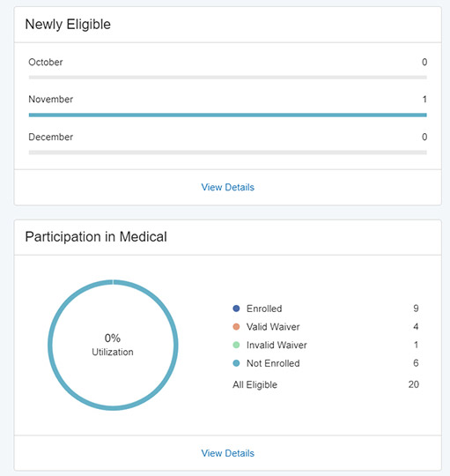Select the Enrolled legend label
The image size is (450, 476).
click(264, 309)
